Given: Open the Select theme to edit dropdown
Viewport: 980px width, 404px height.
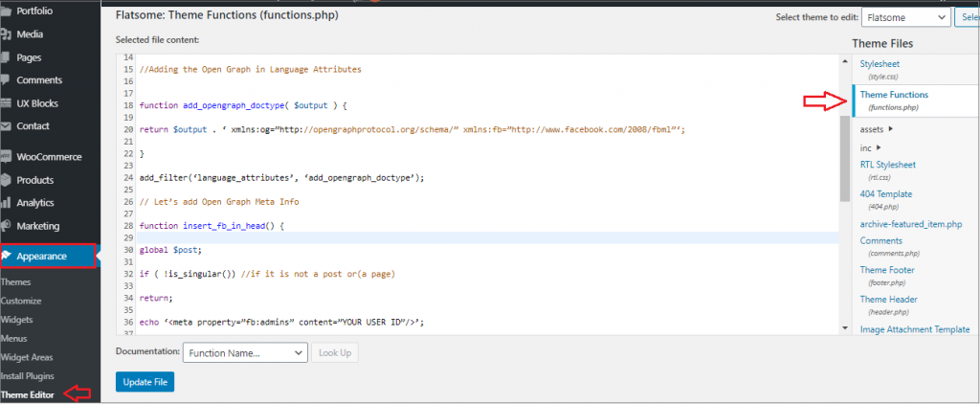Looking at the screenshot, I should [905, 17].
